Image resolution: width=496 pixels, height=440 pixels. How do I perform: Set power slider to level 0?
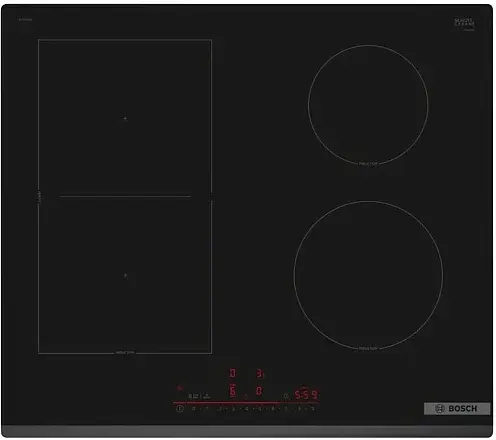point(194,408)
